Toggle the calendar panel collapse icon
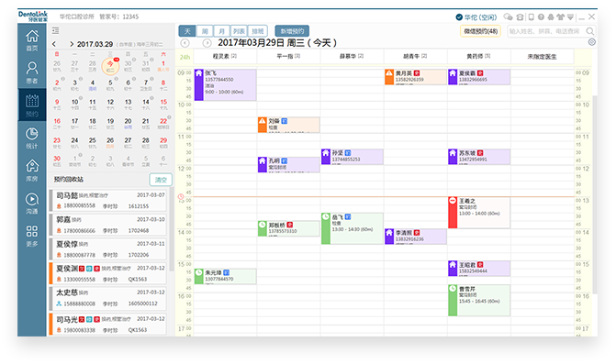616x364 pixels. tap(55, 30)
